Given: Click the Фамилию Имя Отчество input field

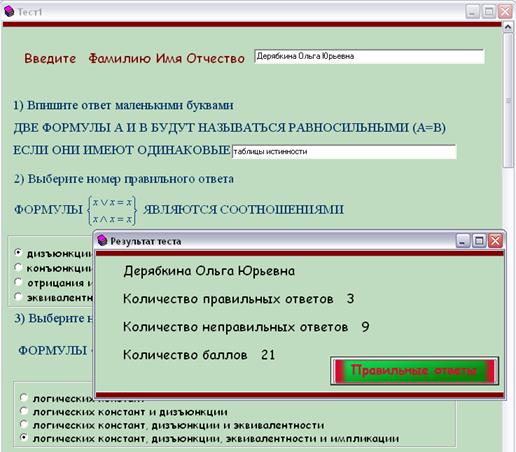Looking at the screenshot, I should [x=369, y=56].
